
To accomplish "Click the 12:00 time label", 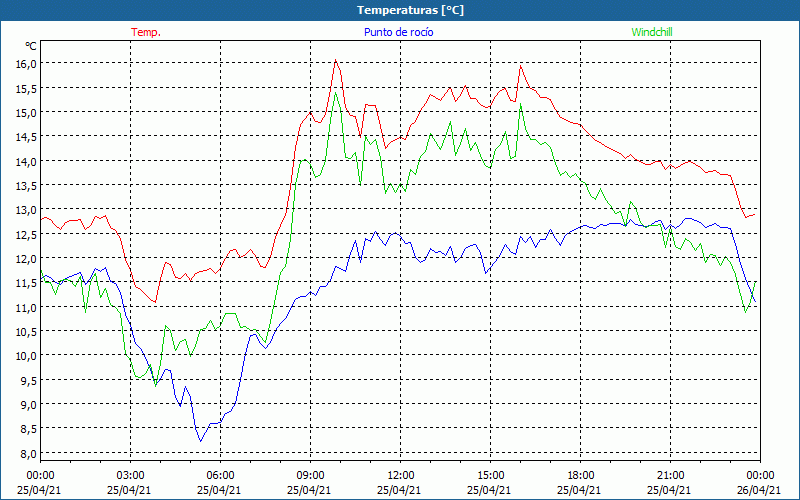I will [401, 476].
